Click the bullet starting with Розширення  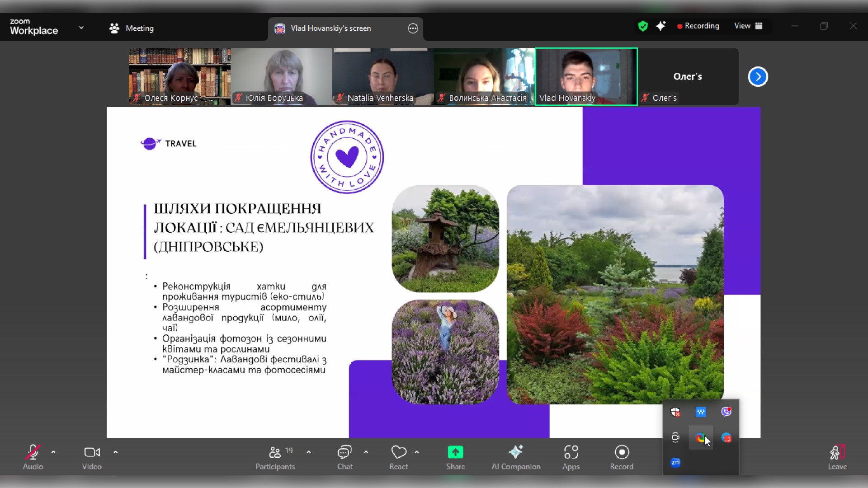[244, 318]
